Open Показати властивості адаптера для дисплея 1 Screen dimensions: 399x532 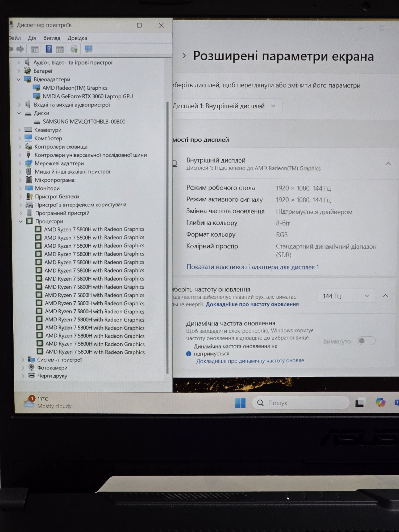(x=253, y=267)
